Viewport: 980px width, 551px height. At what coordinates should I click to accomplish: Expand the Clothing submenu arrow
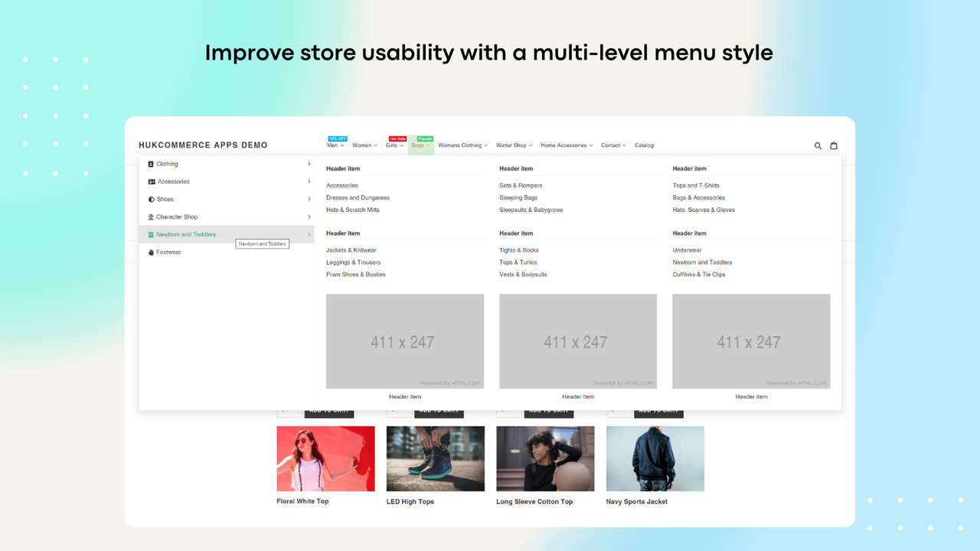click(x=309, y=164)
